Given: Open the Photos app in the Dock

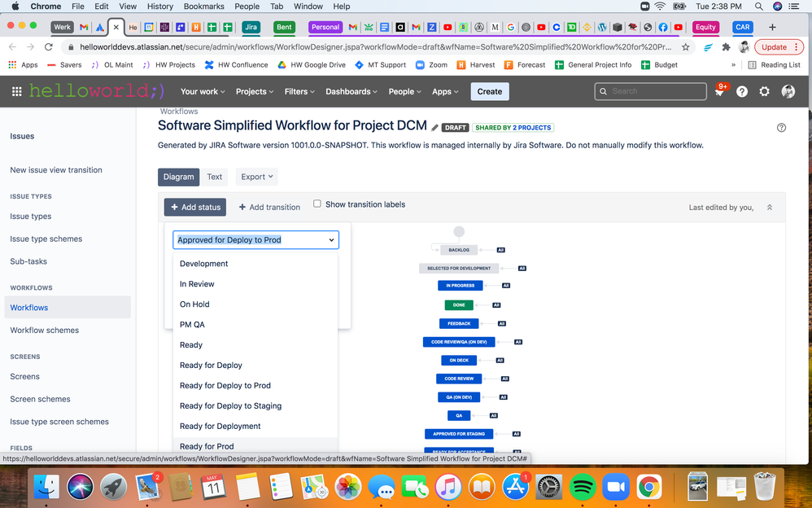Looking at the screenshot, I should pos(348,487).
